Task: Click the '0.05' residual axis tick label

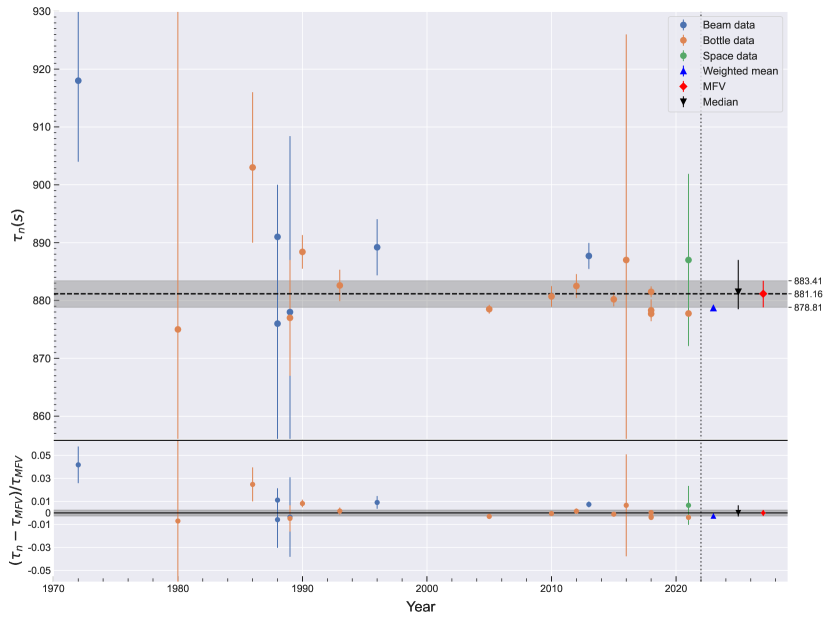Action: click(x=42, y=456)
